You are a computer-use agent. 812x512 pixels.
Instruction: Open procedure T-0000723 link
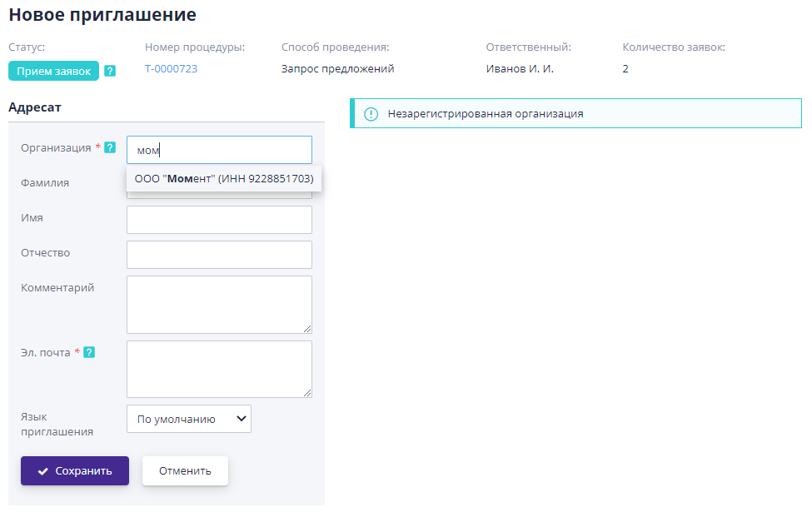pos(171,69)
